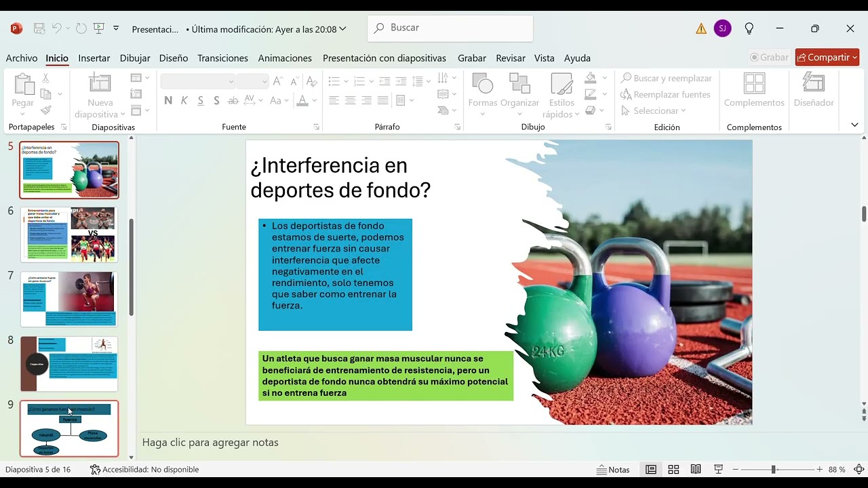Open font color swatch A

(x=302, y=100)
